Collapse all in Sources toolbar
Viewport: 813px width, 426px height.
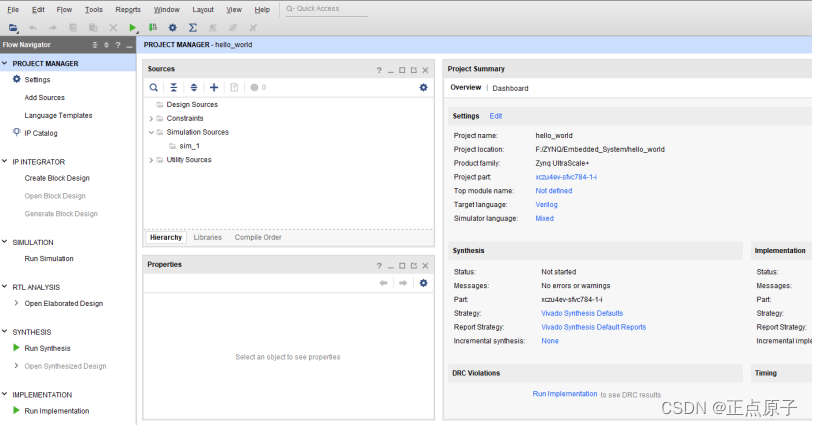point(174,88)
